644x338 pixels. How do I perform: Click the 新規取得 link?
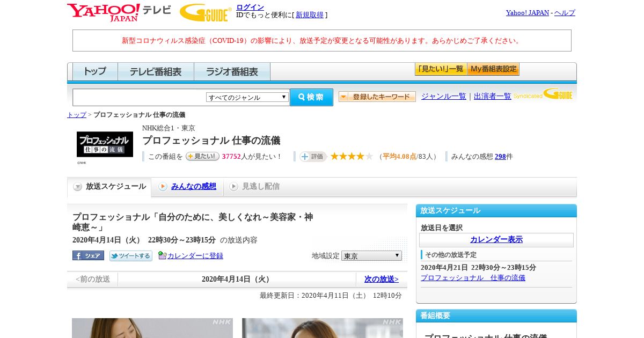tap(310, 15)
